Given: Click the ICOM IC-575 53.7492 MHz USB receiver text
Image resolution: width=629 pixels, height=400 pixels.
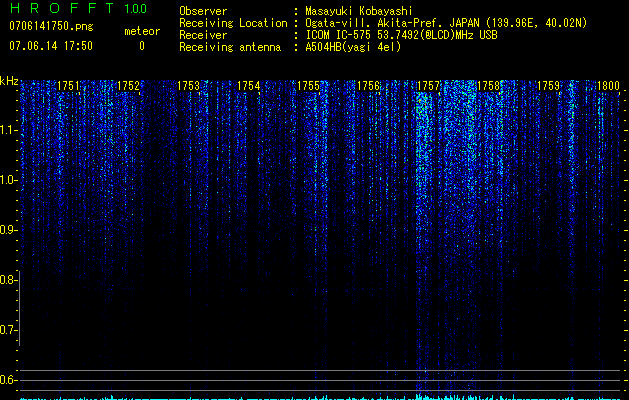Looking at the screenshot, I should pos(401,35).
